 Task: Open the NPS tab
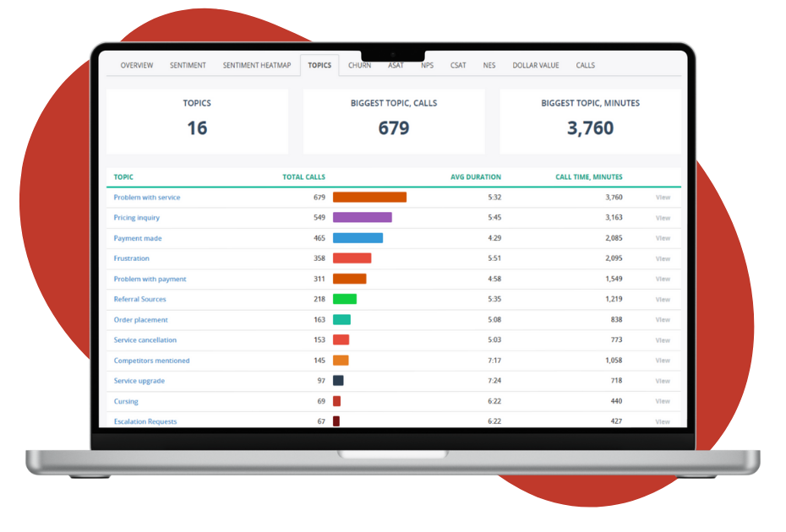click(427, 65)
